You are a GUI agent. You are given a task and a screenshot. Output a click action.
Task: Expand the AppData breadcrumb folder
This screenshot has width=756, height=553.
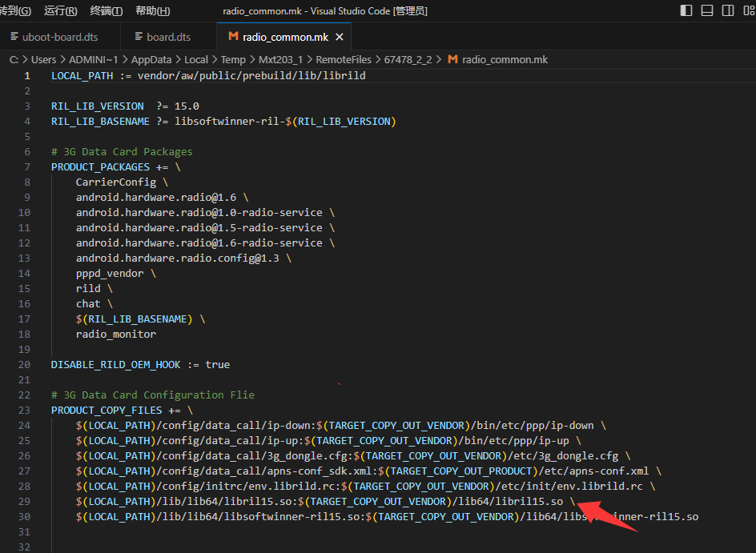[x=151, y=59]
